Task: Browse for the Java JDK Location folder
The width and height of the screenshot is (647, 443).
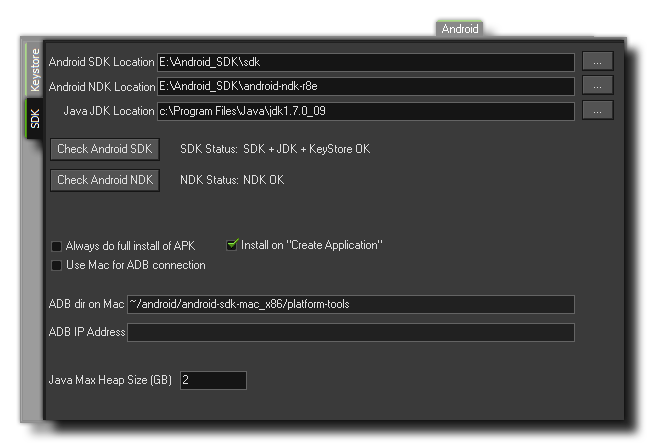Action: pos(597,111)
